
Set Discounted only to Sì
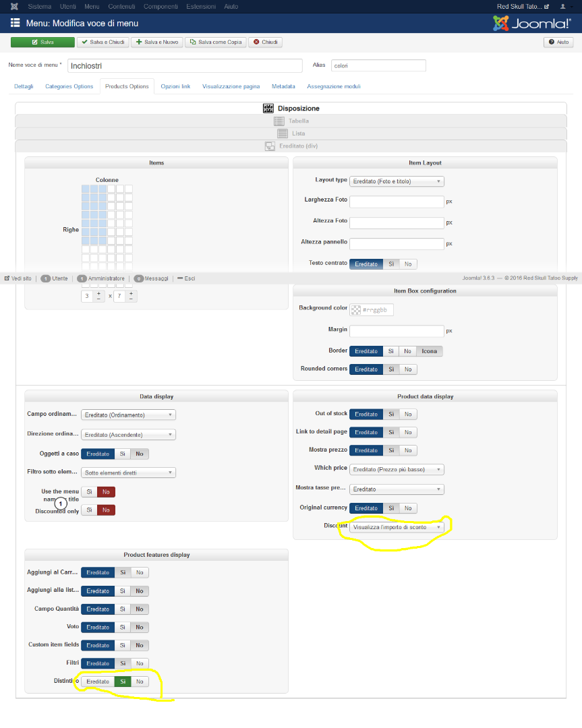89,510
